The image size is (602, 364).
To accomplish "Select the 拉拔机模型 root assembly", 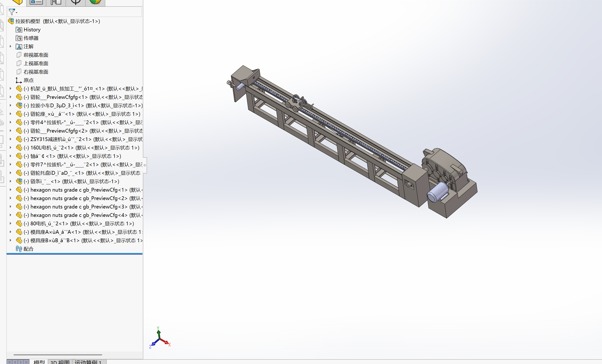I will [x=28, y=21].
